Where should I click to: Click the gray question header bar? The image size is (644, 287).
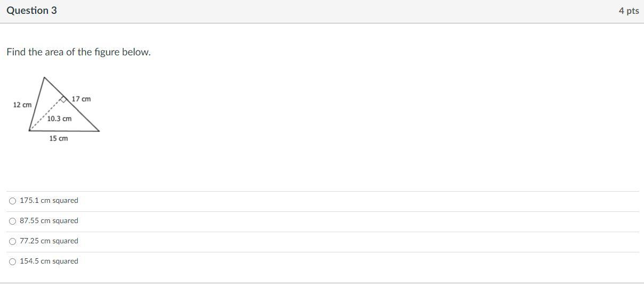click(320, 11)
